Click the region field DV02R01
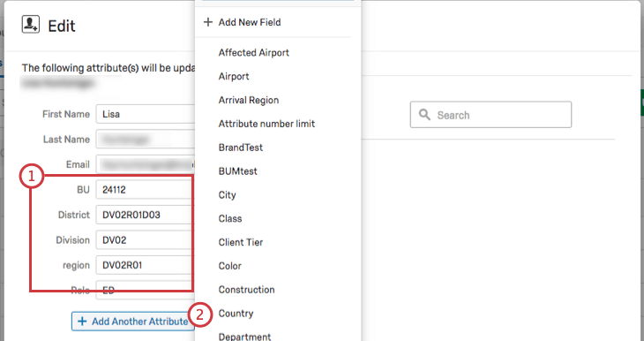644x341 pixels. (146, 265)
